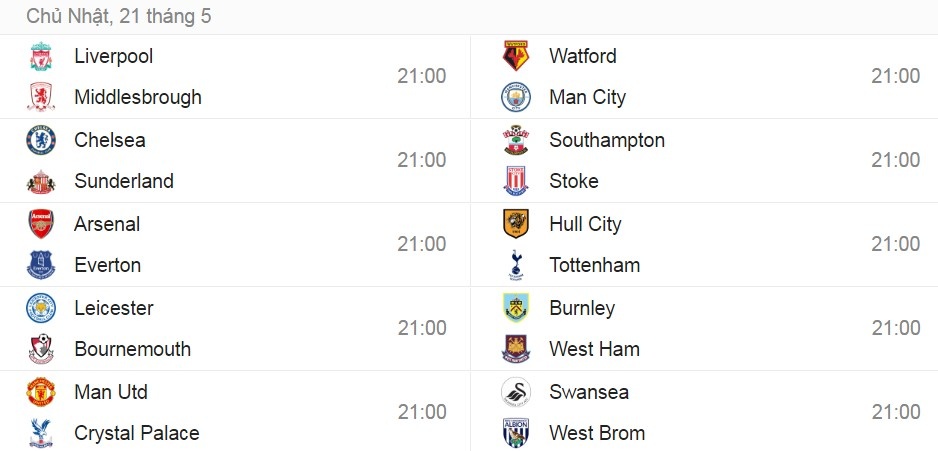Click the Chelsea vs Sunderland kickoff time
This screenshot has height=451, width=938.
click(x=422, y=160)
